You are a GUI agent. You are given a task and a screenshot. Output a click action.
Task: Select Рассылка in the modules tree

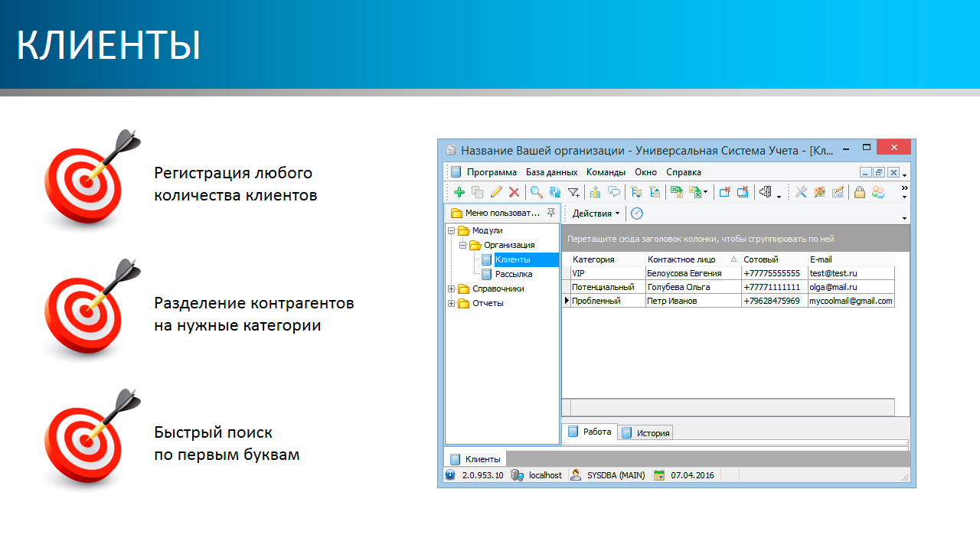[x=514, y=274]
